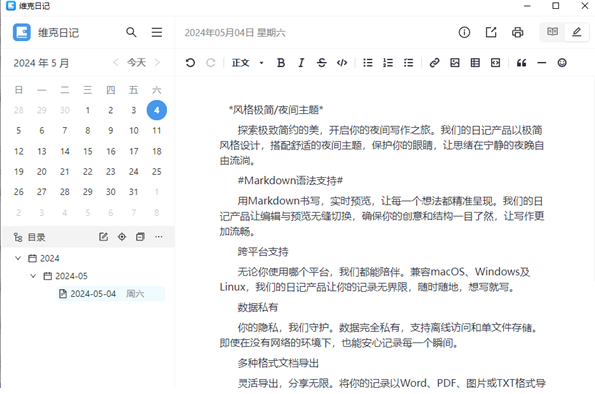This screenshot has width=595, height=394.
Task: Select May 31 in the calendar
Action: click(133, 192)
